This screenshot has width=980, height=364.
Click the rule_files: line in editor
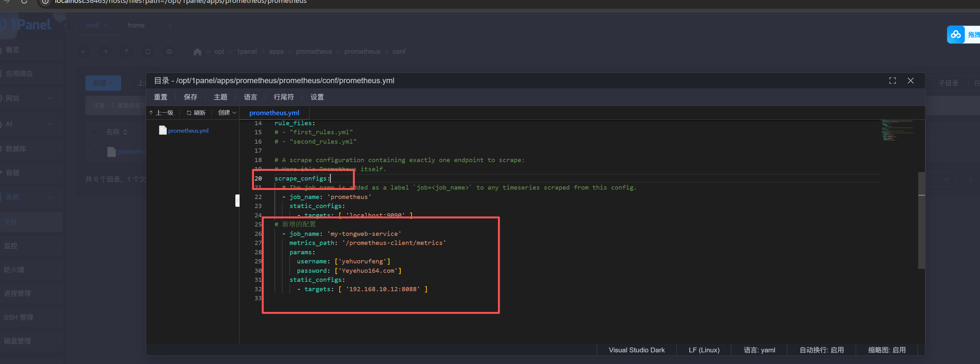(x=295, y=123)
